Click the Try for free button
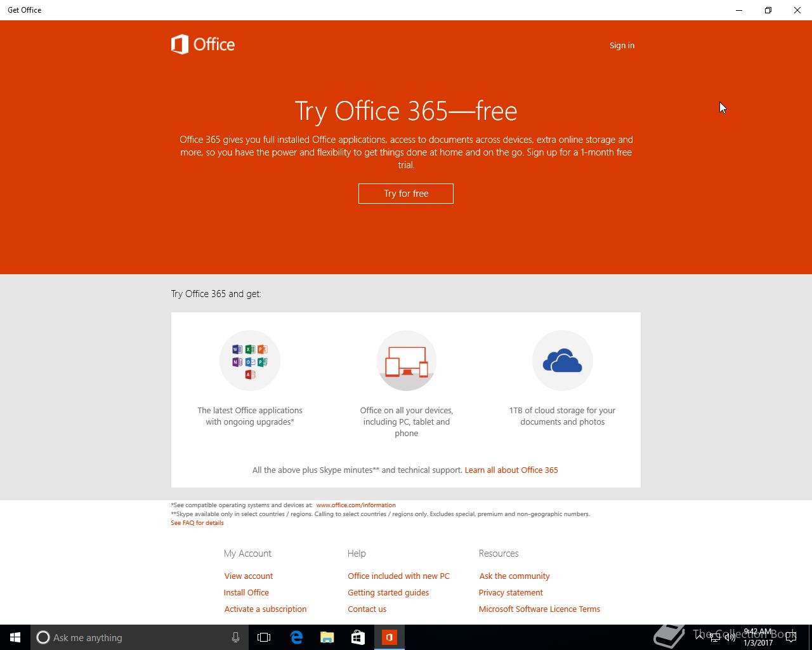Screen dimensions: 812x650 pos(406,194)
